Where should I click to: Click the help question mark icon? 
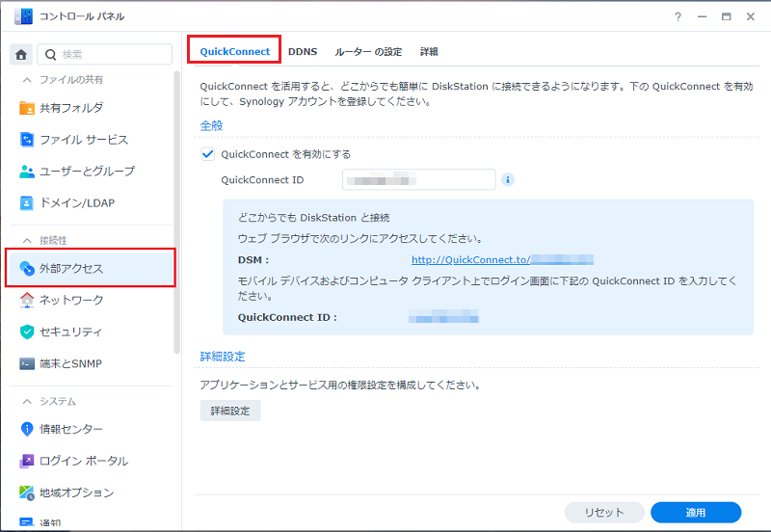(x=678, y=16)
